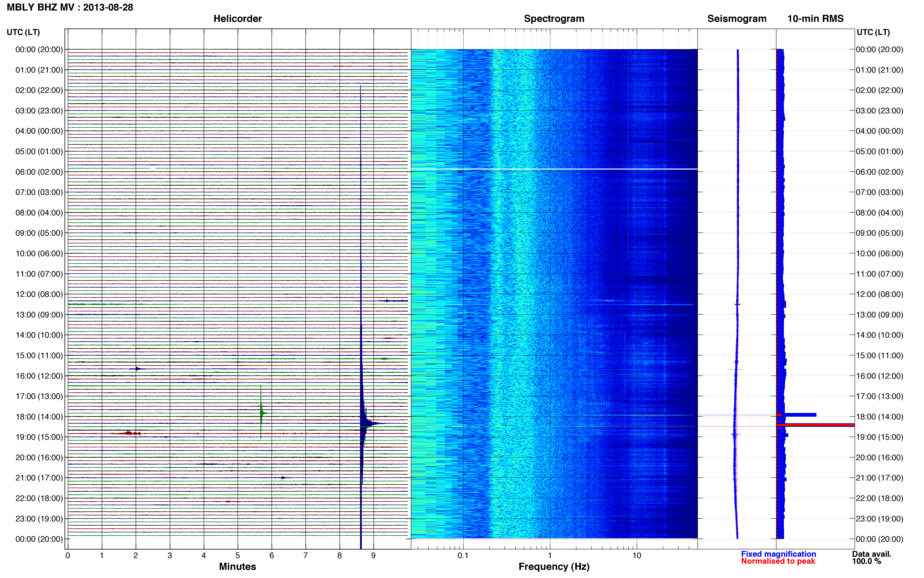Click left time label '11:00 (07:00)'
The width and height of the screenshot is (924, 578).
tap(39, 274)
